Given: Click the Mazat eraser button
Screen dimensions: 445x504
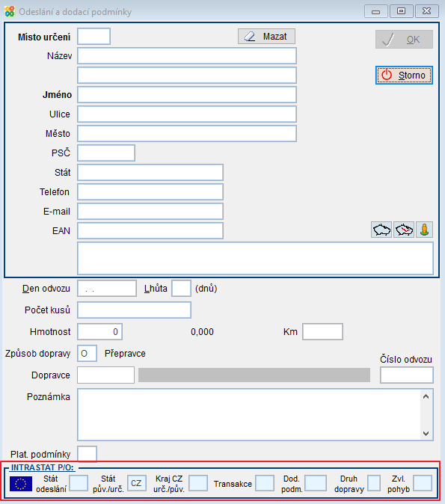Looking at the screenshot, I should point(266,37).
